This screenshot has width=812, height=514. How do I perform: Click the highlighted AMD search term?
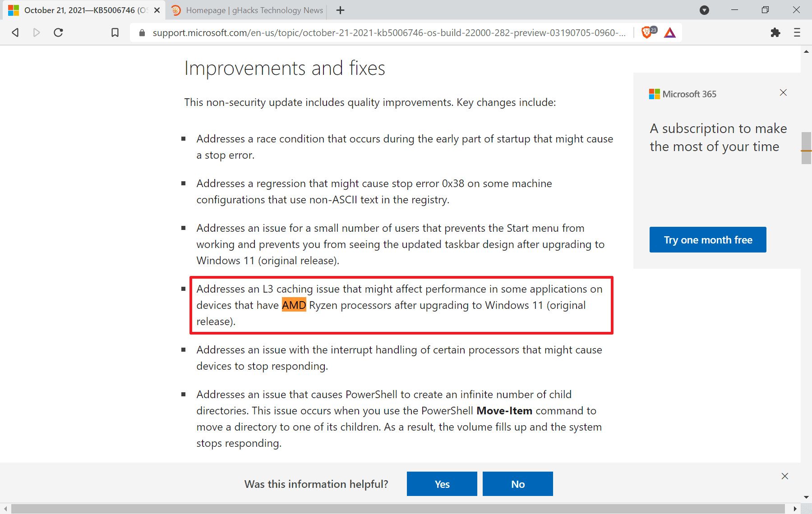tap(294, 305)
